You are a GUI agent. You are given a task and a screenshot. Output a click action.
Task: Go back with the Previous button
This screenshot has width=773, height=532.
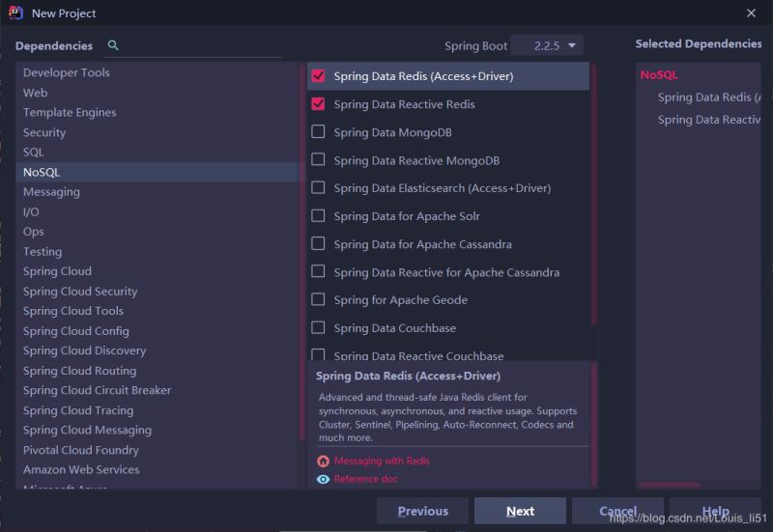pyautogui.click(x=422, y=511)
